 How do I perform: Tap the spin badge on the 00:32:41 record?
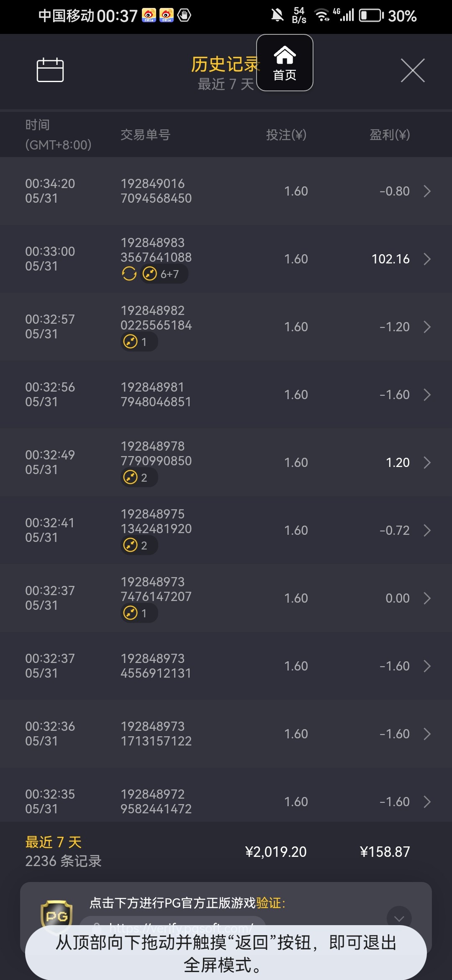[x=139, y=545]
